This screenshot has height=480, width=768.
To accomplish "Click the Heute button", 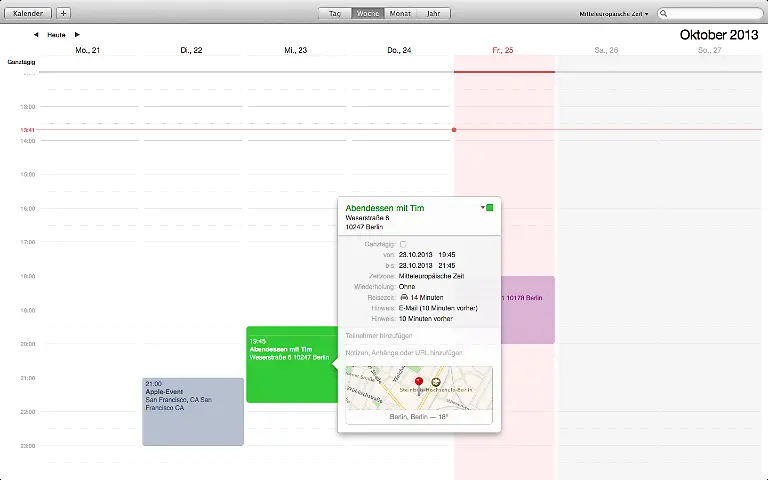I will (56, 35).
